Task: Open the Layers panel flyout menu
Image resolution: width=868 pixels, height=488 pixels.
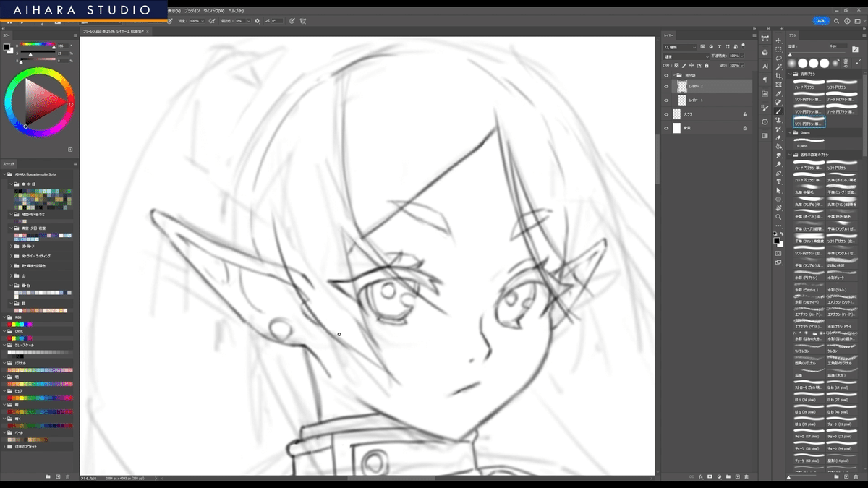Action: pyautogui.click(x=756, y=34)
